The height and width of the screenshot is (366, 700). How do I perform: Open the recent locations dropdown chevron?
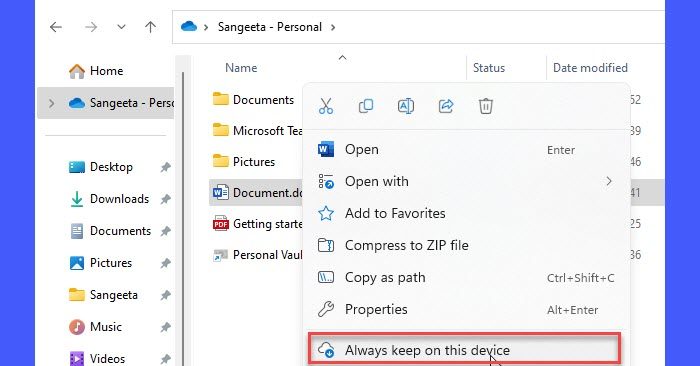click(x=121, y=27)
